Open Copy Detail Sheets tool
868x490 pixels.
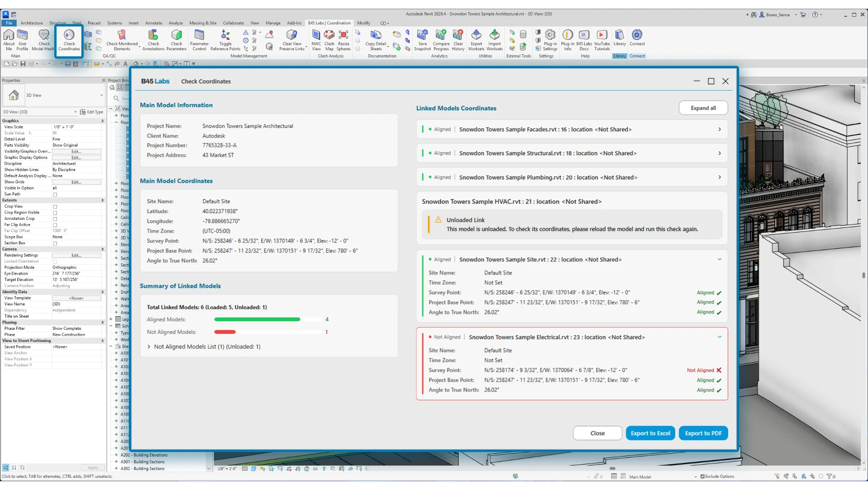click(376, 40)
